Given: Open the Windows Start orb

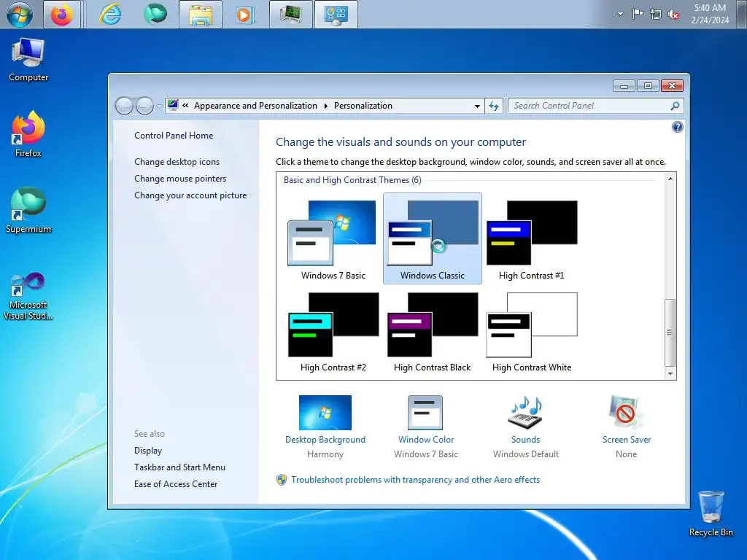Looking at the screenshot, I should point(20,15).
